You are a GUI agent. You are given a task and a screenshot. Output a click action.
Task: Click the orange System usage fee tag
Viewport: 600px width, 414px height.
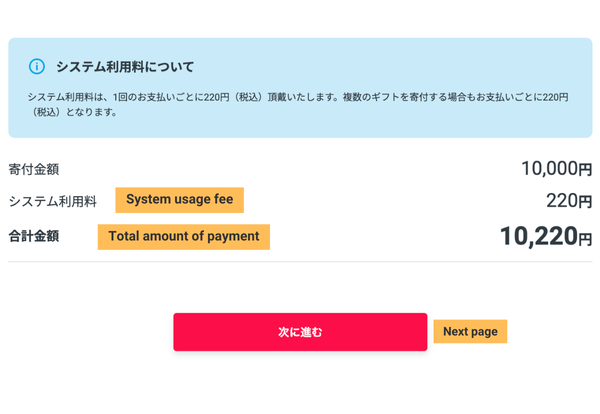pyautogui.click(x=179, y=200)
